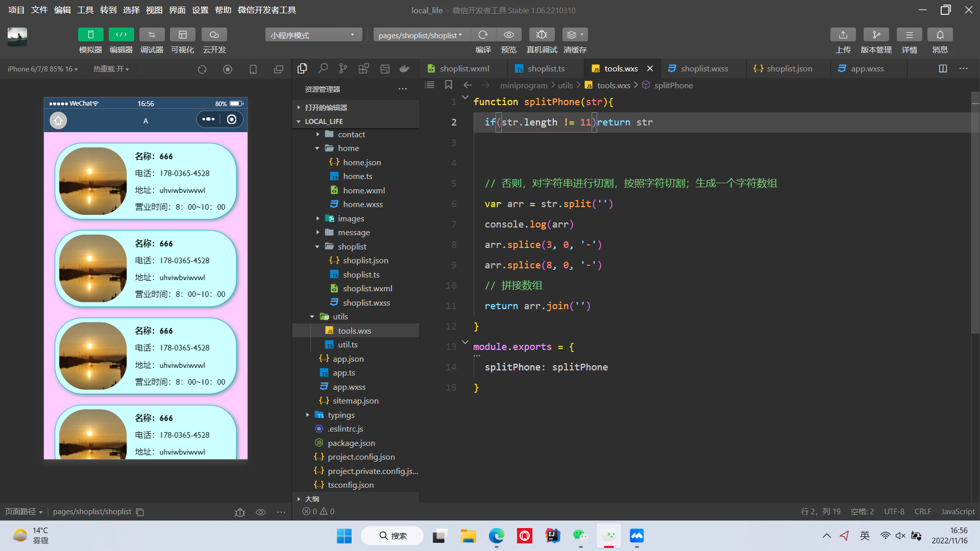Toggle the preview eye icon
This screenshot has width=980, height=551.
[x=508, y=35]
